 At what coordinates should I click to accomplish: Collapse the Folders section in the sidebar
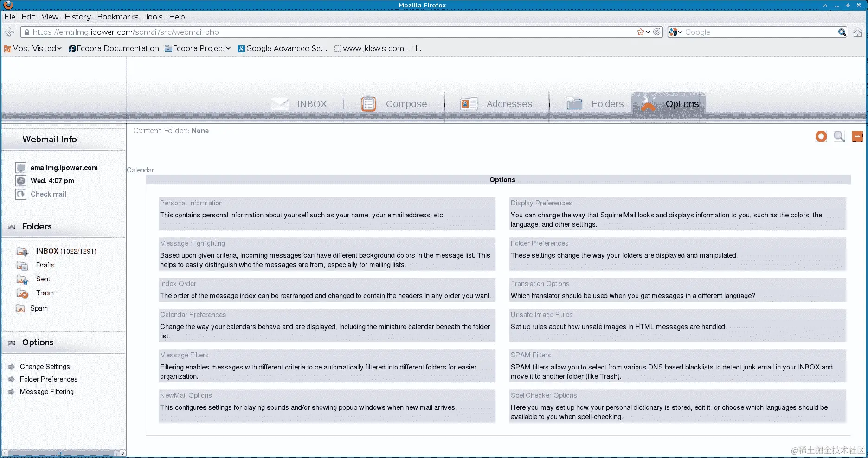(12, 227)
